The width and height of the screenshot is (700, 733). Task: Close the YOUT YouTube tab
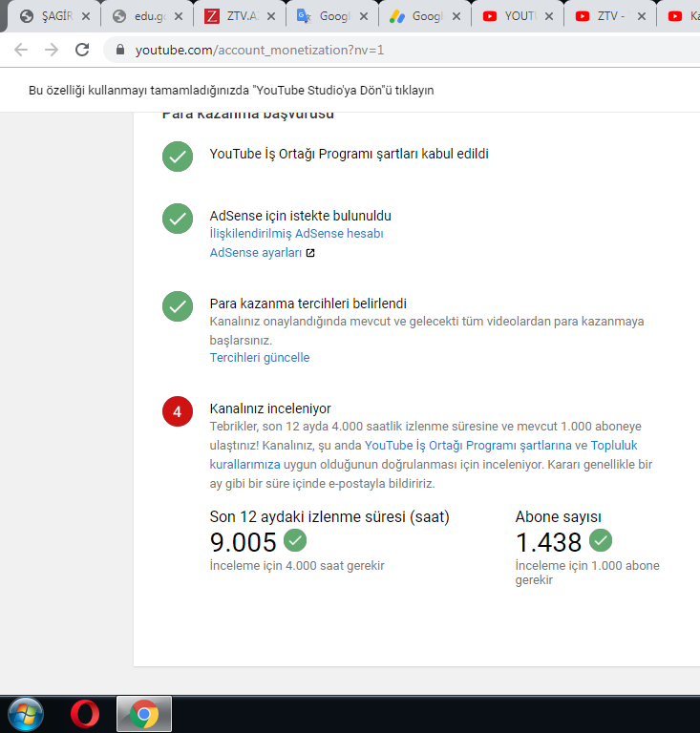(x=549, y=16)
